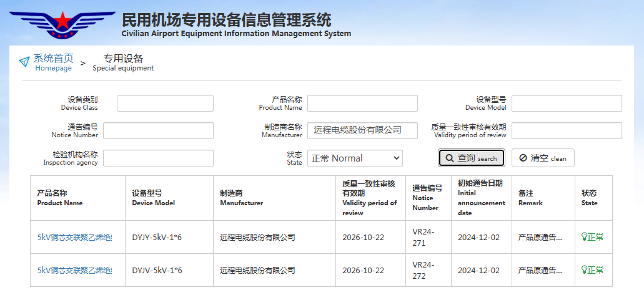Click the paper plane homepage icon
This screenshot has height=290, width=644.
24,62
